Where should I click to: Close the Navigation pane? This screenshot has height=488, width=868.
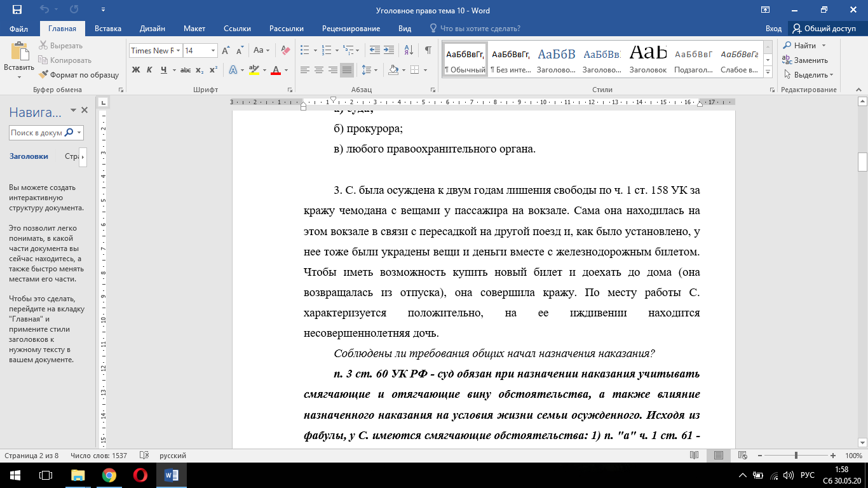click(x=85, y=111)
